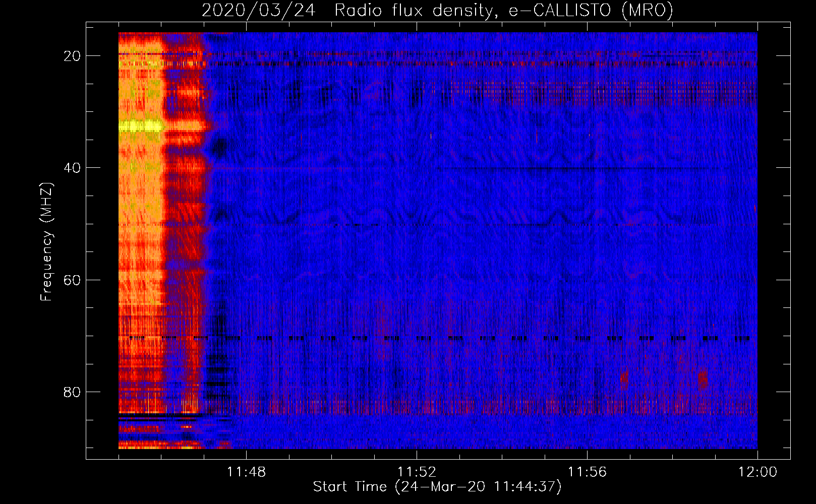Viewport: 816px width, 504px height.
Task: Select the 'e-CALLISTO (MRO)' text in title
Action: [x=591, y=10]
